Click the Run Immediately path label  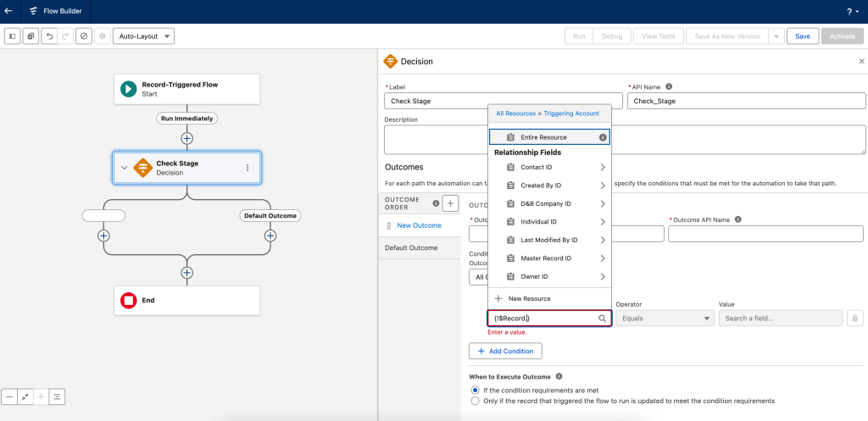point(187,119)
